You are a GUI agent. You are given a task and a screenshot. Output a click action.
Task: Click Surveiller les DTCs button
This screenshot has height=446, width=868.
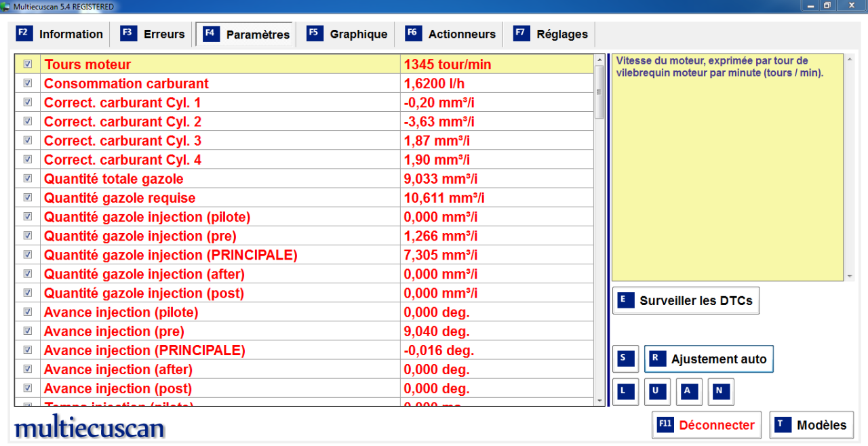click(686, 301)
